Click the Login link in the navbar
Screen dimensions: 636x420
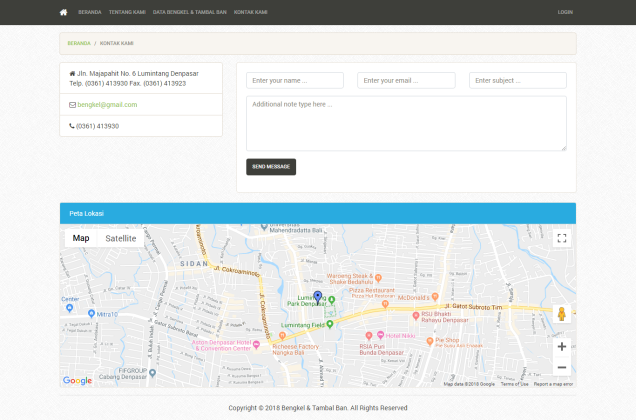565,12
